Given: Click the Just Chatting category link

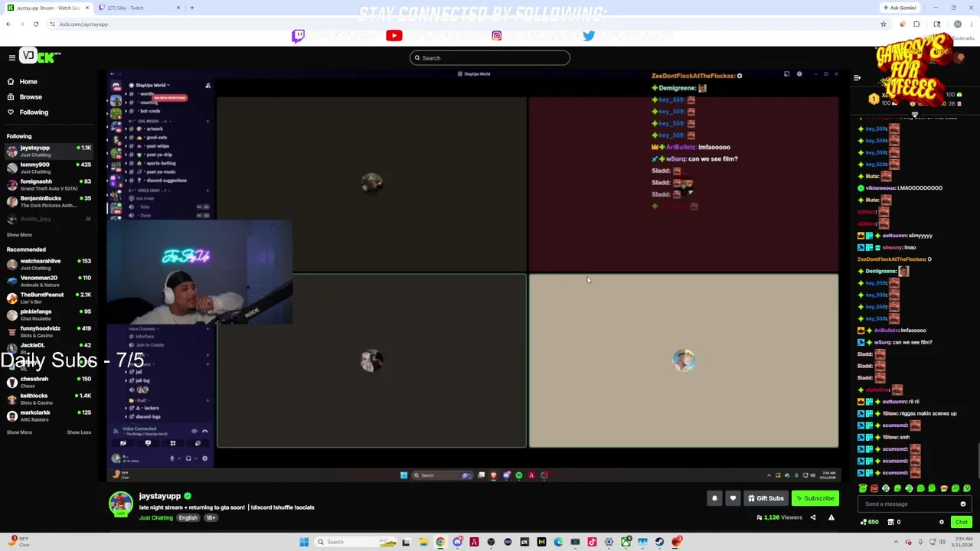Looking at the screenshot, I should pyautogui.click(x=156, y=517).
